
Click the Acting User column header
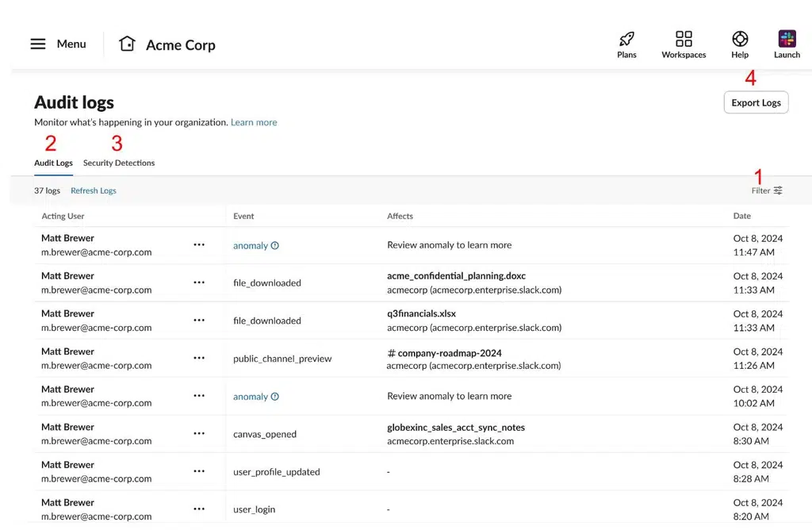(63, 216)
